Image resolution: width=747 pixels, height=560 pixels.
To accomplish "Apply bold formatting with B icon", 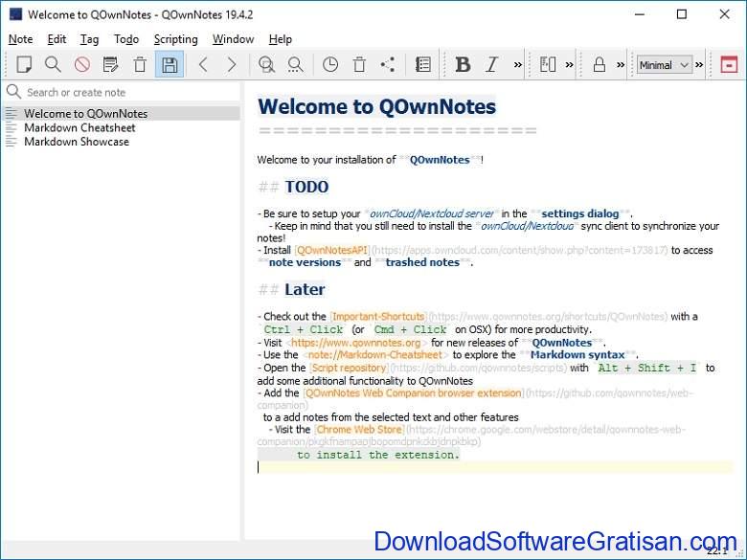I will (x=463, y=64).
